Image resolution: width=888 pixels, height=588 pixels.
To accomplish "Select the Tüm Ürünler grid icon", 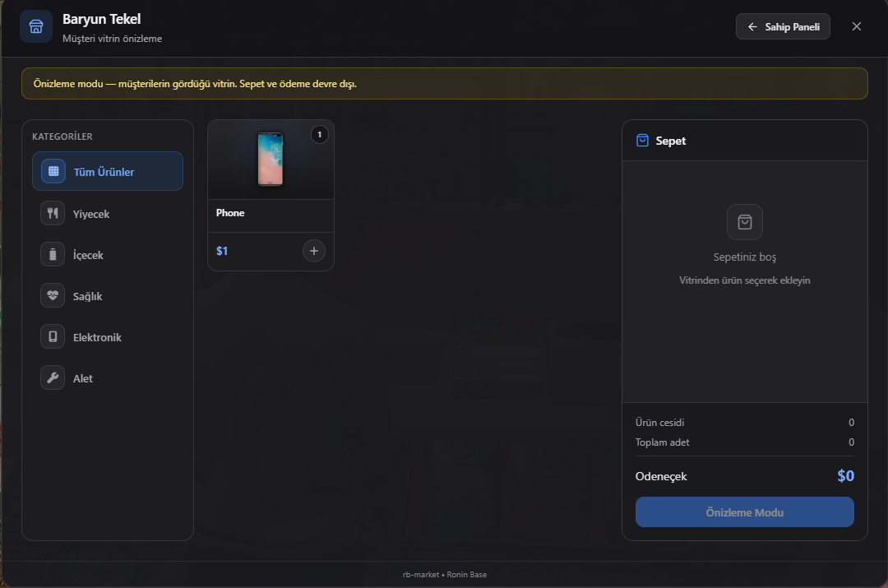I will (x=53, y=171).
